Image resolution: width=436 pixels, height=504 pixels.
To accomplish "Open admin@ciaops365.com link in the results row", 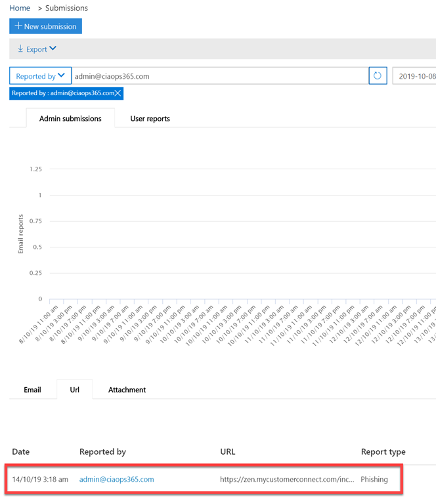I will tap(116, 480).
